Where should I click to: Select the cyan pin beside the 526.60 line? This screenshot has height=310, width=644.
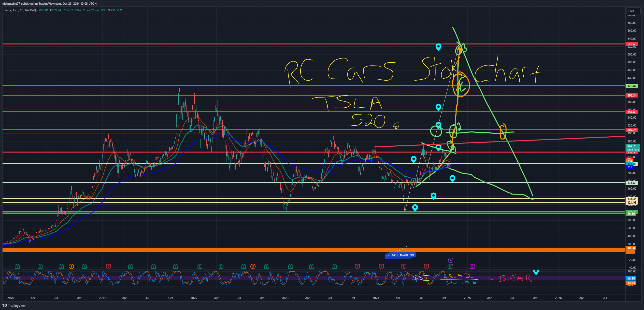click(x=438, y=46)
